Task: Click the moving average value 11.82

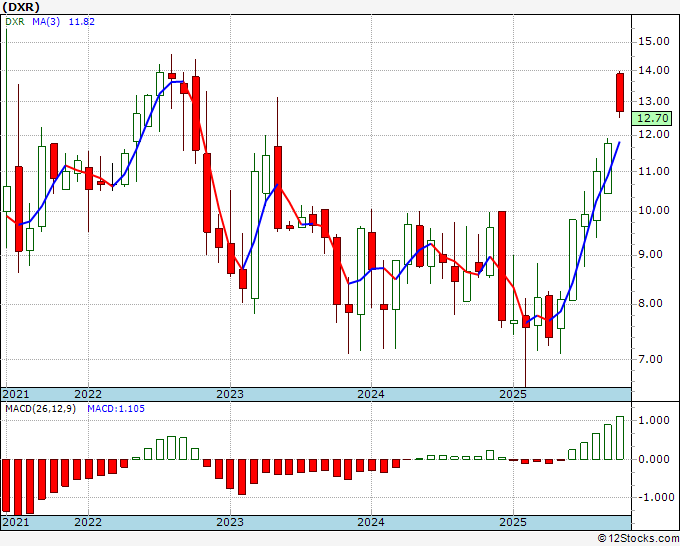Action: (x=82, y=22)
